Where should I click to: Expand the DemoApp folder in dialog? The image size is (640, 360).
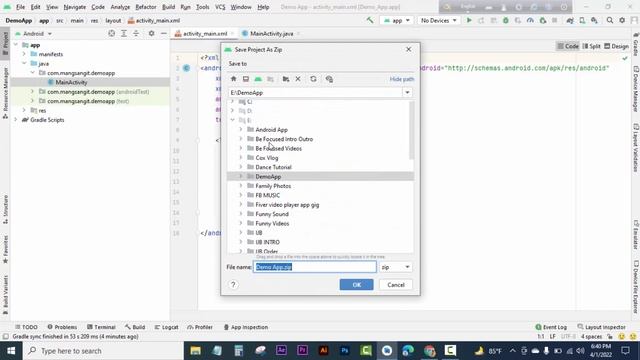(240, 176)
